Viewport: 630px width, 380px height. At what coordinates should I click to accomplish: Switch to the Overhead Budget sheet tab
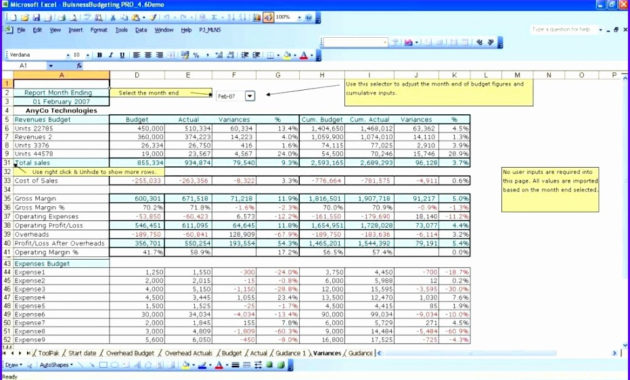[130, 353]
